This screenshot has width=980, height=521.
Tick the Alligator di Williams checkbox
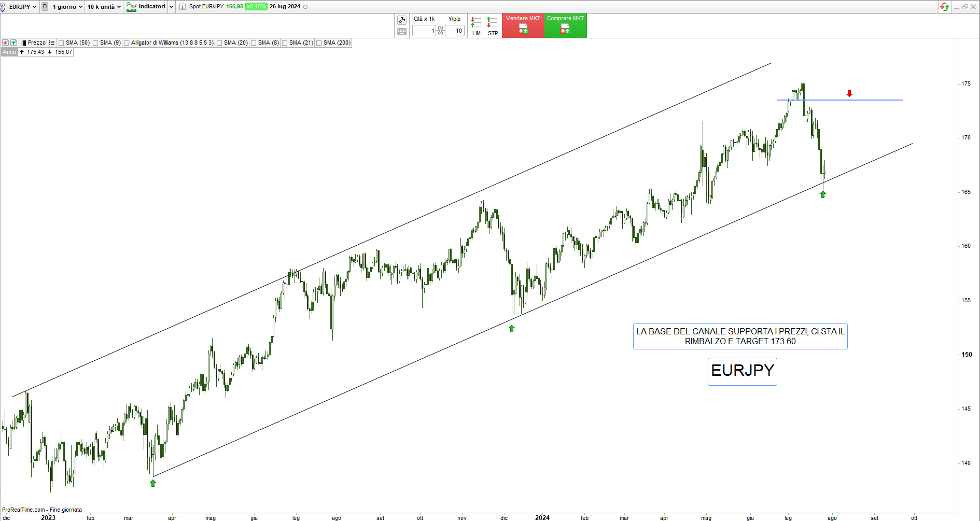pos(127,43)
